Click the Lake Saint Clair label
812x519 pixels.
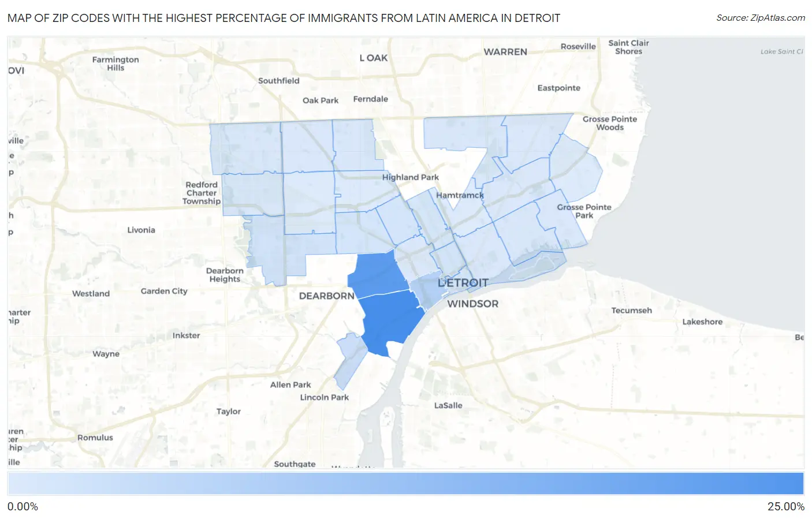click(x=781, y=51)
